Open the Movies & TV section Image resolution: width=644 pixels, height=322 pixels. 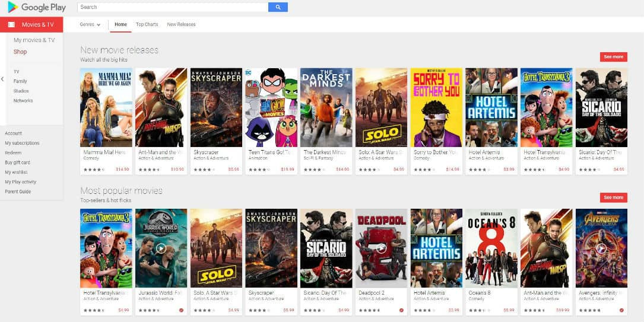31,25
